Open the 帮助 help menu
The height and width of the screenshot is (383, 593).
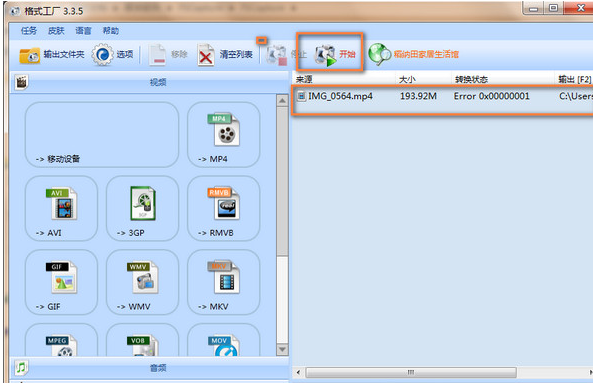pos(111,31)
